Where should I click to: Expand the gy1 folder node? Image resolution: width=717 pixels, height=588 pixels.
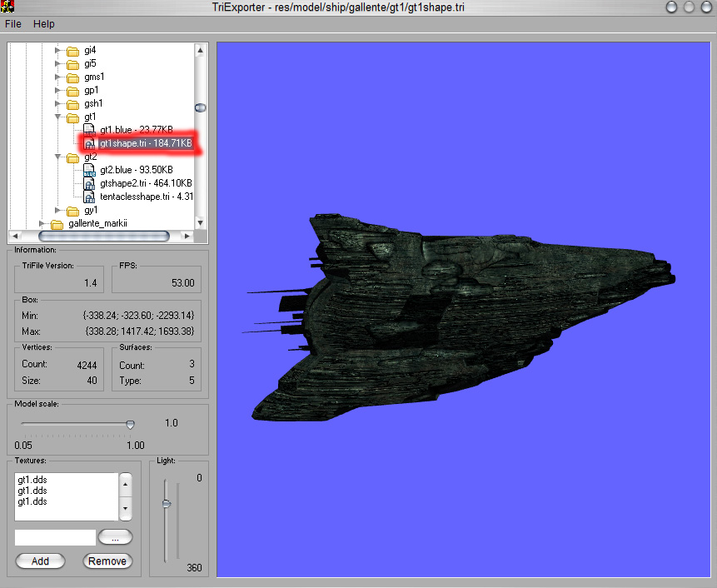(x=58, y=210)
